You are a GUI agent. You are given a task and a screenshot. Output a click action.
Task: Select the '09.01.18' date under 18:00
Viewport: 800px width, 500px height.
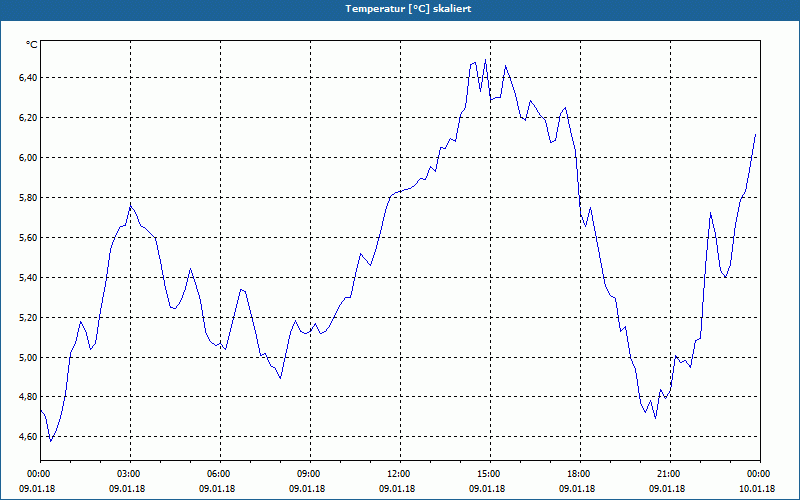577,489
